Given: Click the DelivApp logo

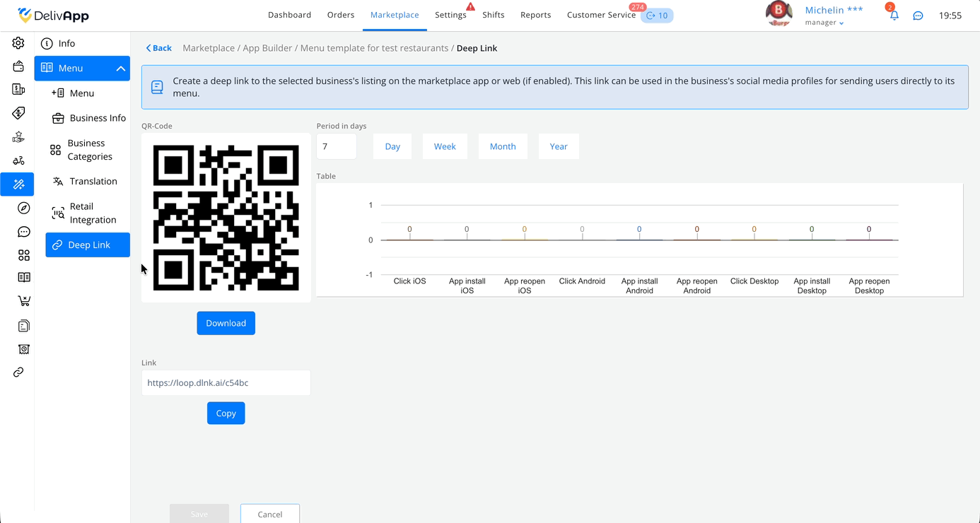Looking at the screenshot, I should (x=54, y=15).
